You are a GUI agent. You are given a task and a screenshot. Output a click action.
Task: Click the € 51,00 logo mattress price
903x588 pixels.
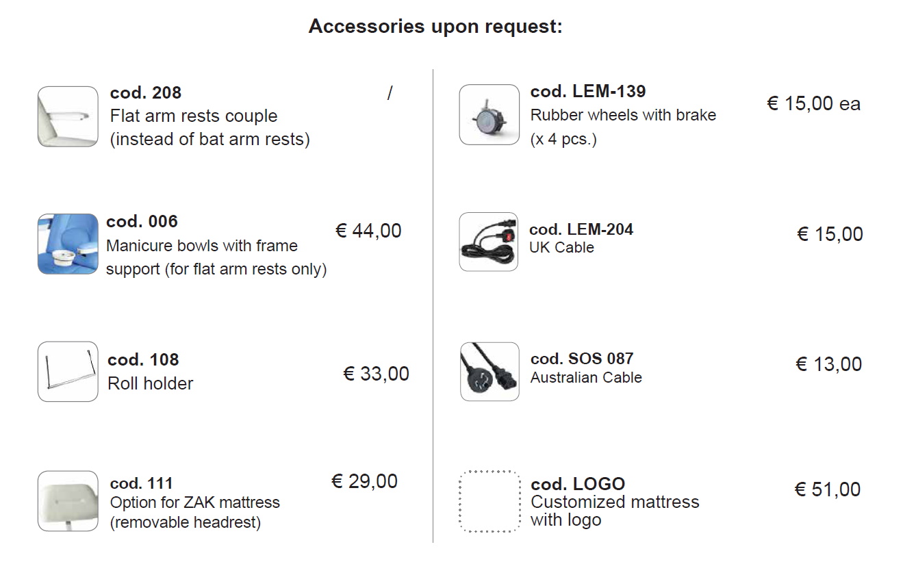[x=828, y=489]
